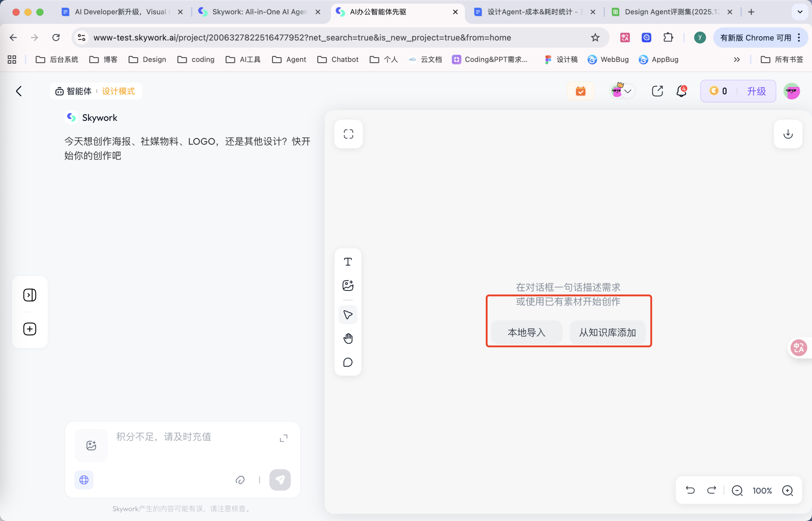The image size is (812, 521).
Task: Switch to the Hand pan tool
Action: click(x=348, y=338)
